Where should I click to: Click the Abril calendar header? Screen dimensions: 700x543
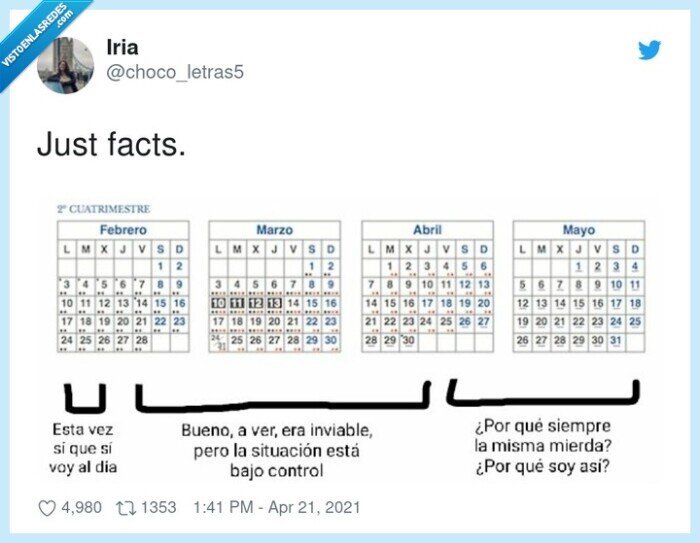427,230
